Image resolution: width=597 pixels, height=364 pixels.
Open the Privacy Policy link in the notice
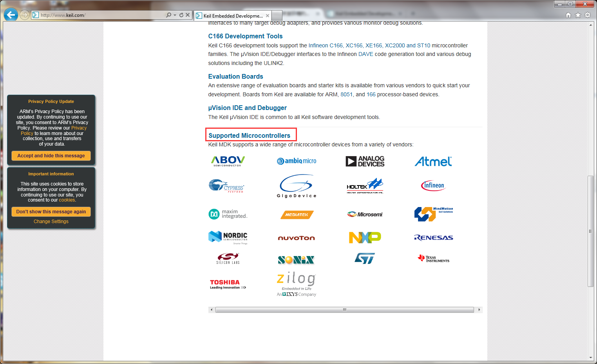pos(54,131)
